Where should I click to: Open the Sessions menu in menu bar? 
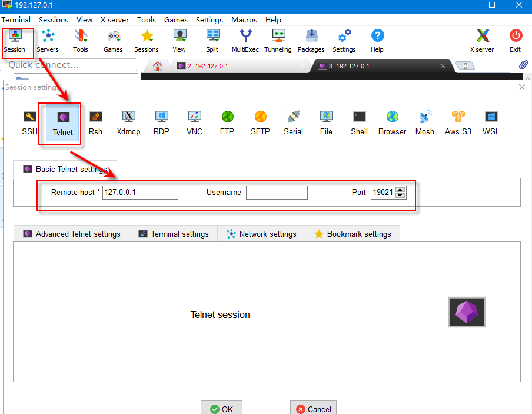coord(54,19)
